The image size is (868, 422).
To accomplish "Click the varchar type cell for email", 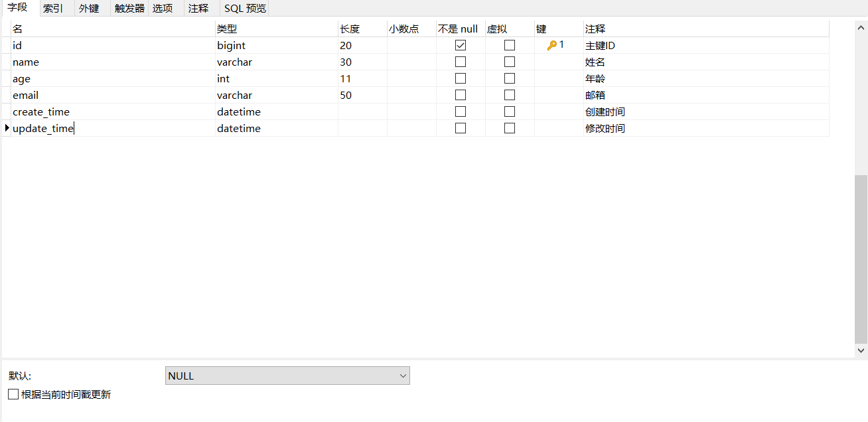I will pos(277,95).
